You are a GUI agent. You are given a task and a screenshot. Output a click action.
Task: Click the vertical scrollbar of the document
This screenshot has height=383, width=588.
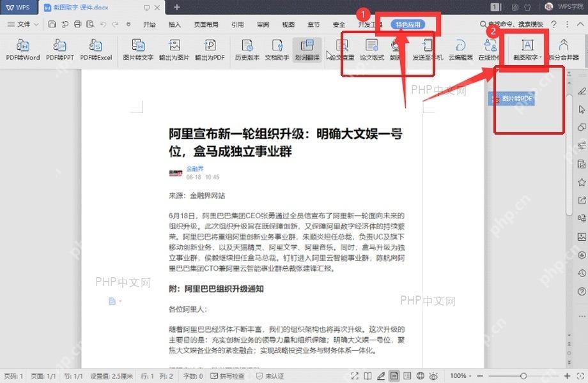pyautogui.click(x=569, y=155)
